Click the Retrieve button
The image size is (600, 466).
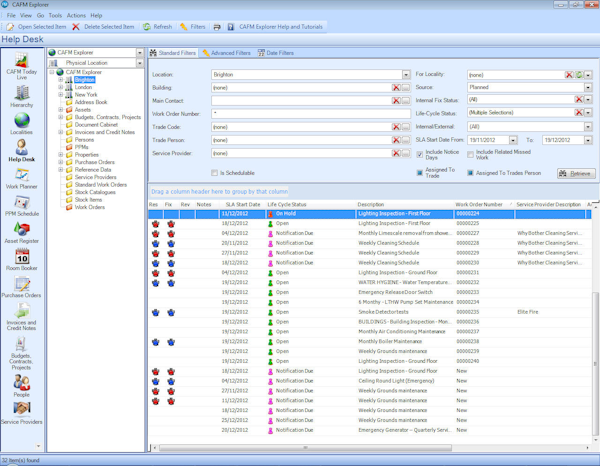coord(576,173)
